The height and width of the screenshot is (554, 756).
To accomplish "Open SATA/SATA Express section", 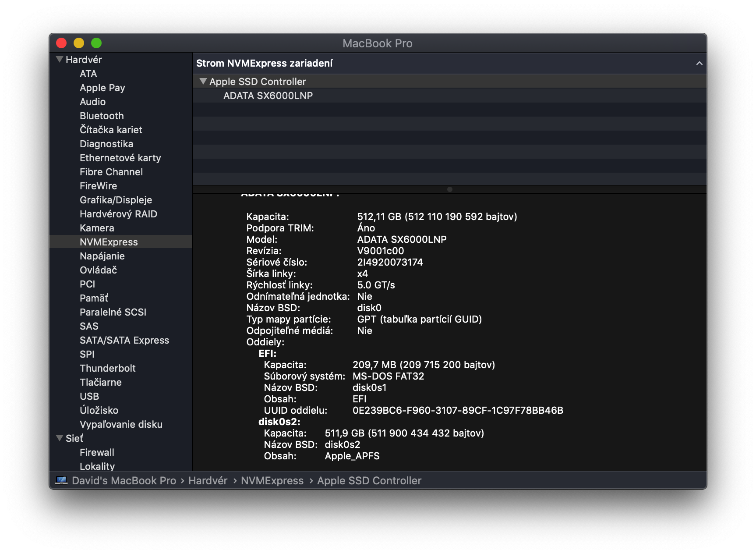I will pos(124,340).
